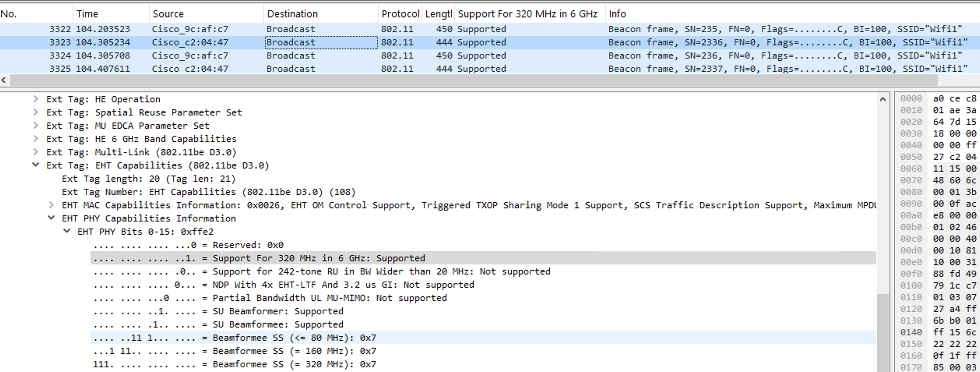Select packet number 3322
Viewport: 980px width, 372px height.
pyautogui.click(x=490, y=29)
